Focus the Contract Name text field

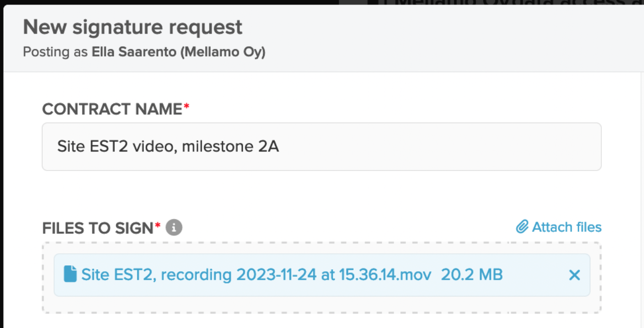pyautogui.click(x=321, y=146)
